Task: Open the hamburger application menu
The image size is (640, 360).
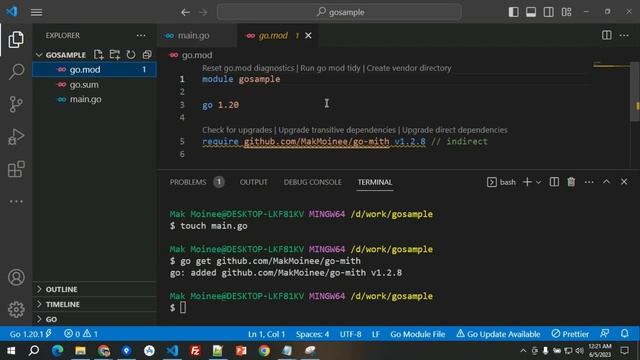Action: (x=36, y=12)
